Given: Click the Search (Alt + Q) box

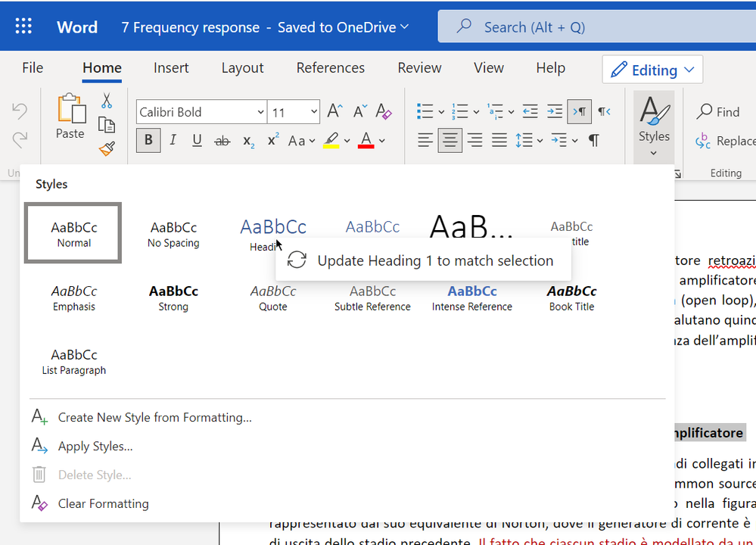Looking at the screenshot, I should click(597, 27).
